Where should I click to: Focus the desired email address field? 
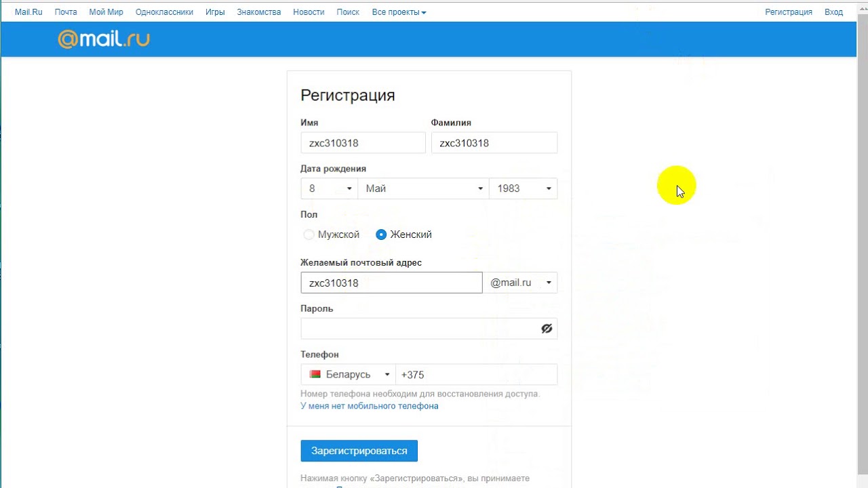(391, 283)
